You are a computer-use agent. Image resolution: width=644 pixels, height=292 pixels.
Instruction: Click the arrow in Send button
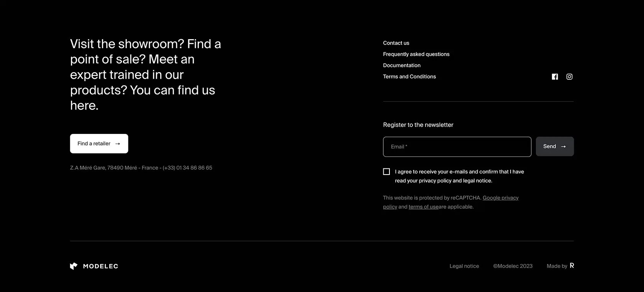pos(563,147)
